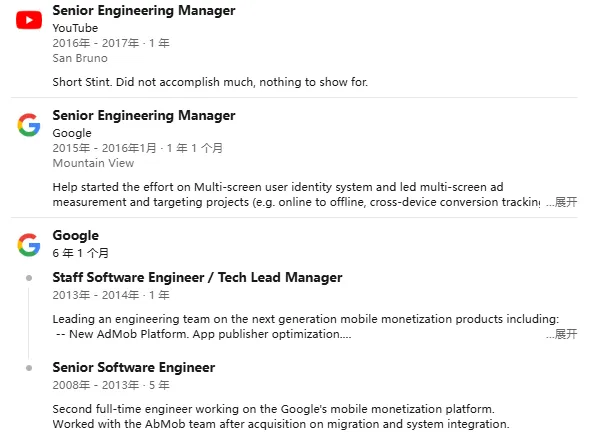Select the Google company name under Senior Engineering Manager
Image resolution: width=594 pixels, height=444 pixels.
click(x=72, y=133)
